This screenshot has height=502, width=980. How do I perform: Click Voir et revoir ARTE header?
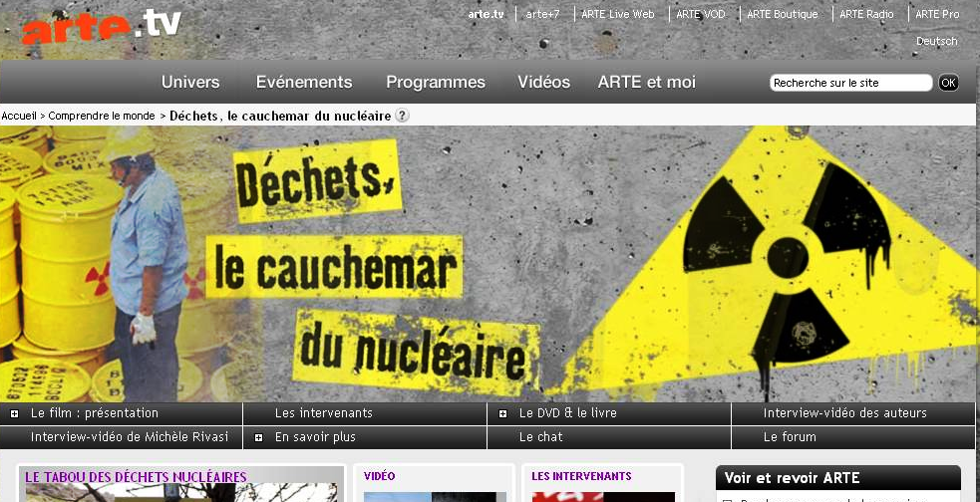click(x=838, y=478)
